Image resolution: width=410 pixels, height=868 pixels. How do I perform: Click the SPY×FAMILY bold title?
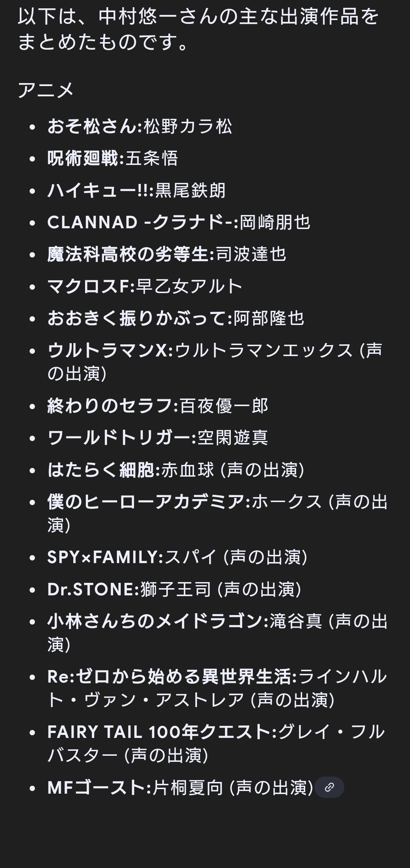pos(102,557)
